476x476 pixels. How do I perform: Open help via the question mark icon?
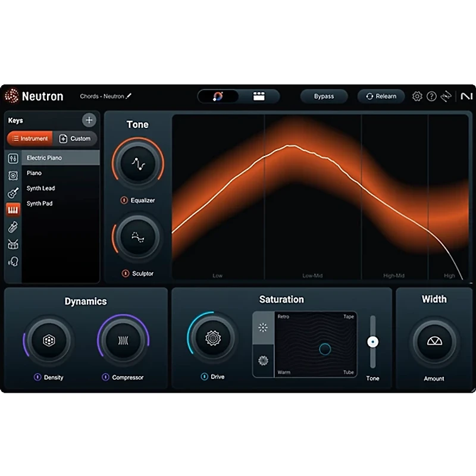point(431,96)
